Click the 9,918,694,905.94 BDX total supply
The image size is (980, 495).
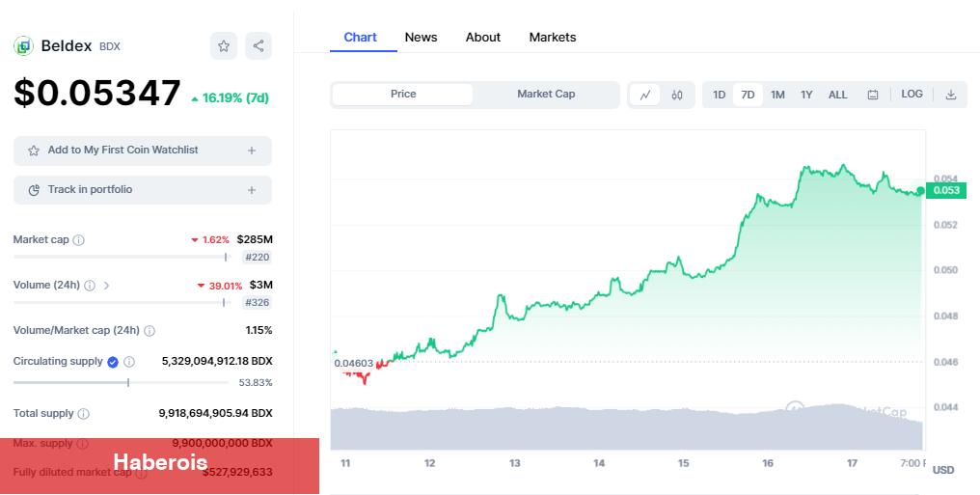click(216, 414)
